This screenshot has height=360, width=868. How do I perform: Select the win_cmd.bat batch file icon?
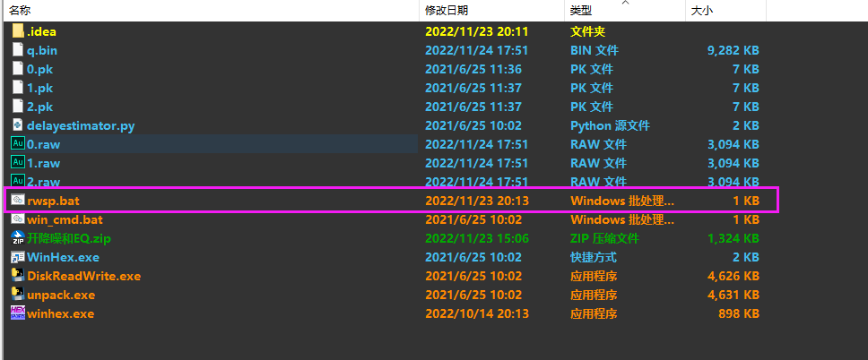point(18,219)
